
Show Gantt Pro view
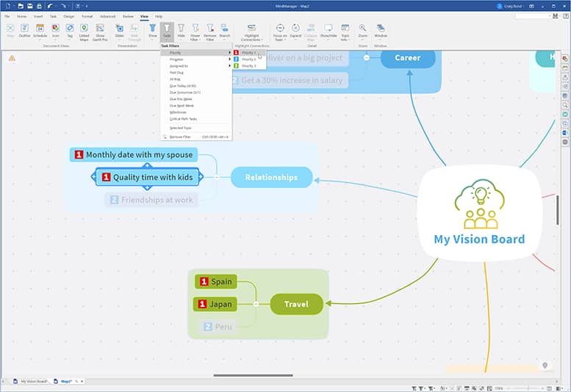point(100,32)
